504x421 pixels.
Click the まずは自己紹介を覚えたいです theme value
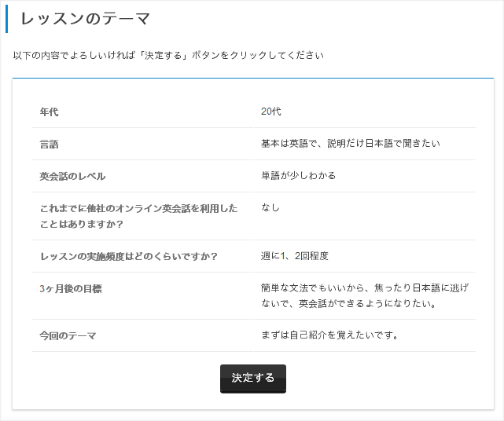pyautogui.click(x=329, y=335)
